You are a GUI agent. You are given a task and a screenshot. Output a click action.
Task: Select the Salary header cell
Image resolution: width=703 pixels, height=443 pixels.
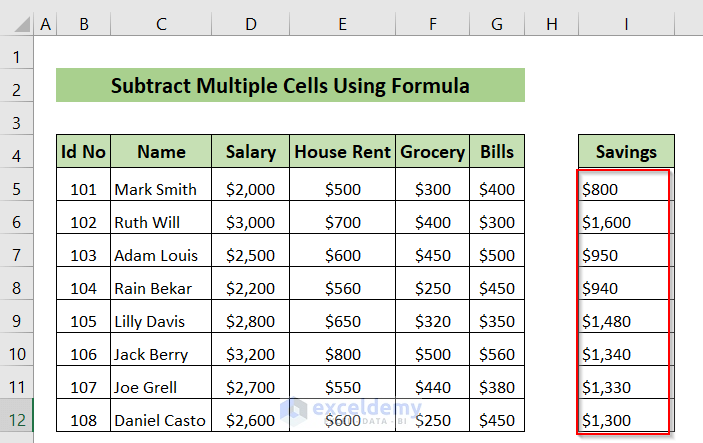pos(250,152)
